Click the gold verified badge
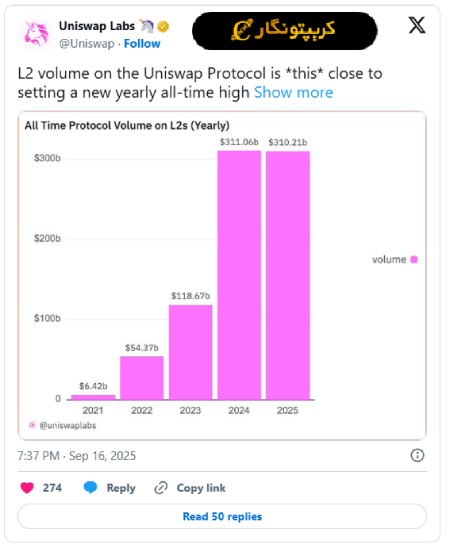Image resolution: width=450 pixels, height=552 pixels. point(163,26)
